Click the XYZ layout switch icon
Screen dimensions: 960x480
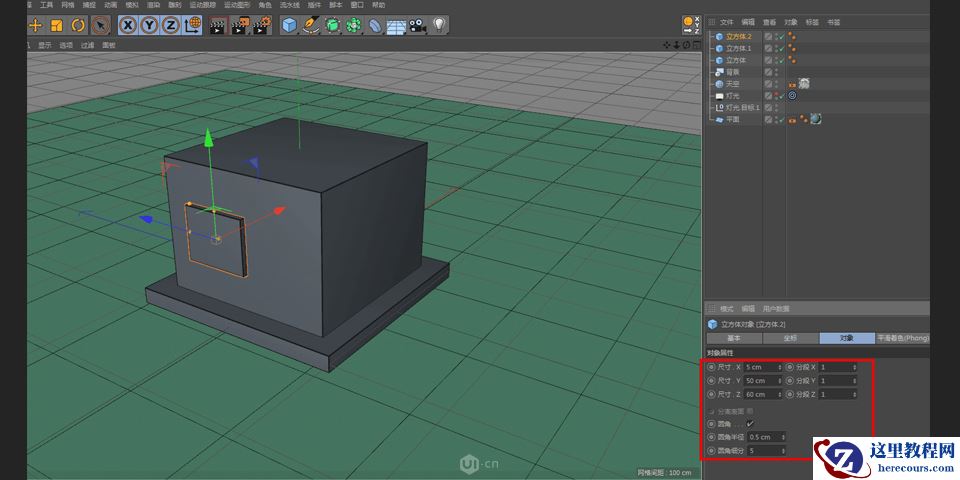[691, 25]
